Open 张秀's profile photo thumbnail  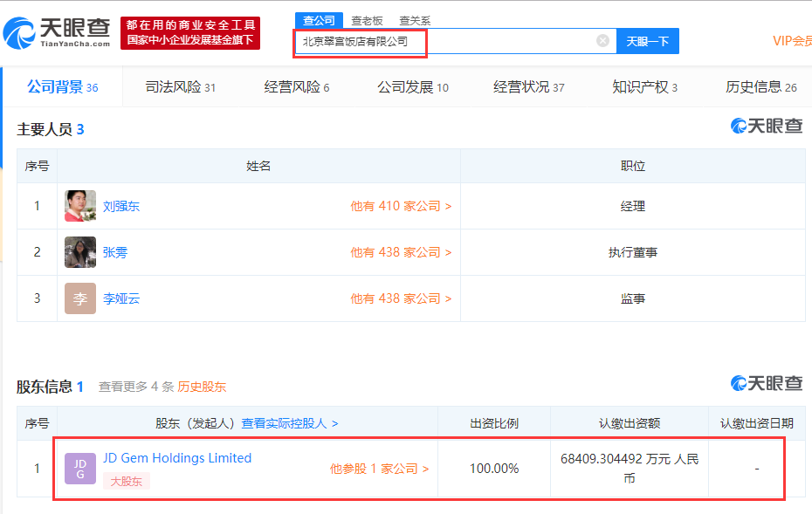[x=80, y=252]
